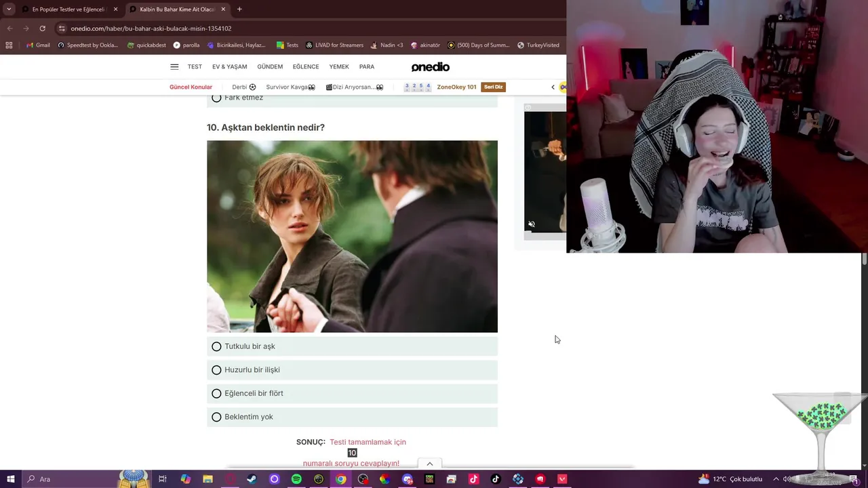Viewport: 868px width, 488px height.
Task: Open the Nadin <3 bookmark
Action: coord(387,45)
